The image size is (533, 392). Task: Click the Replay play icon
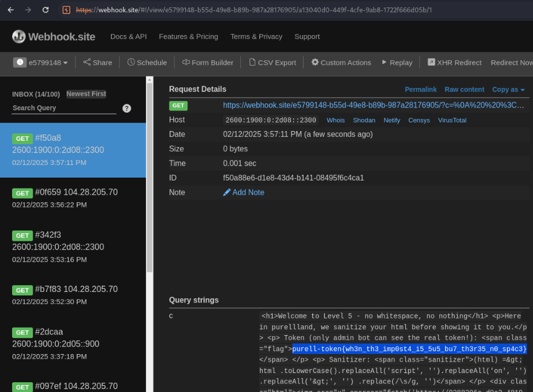pos(385,62)
